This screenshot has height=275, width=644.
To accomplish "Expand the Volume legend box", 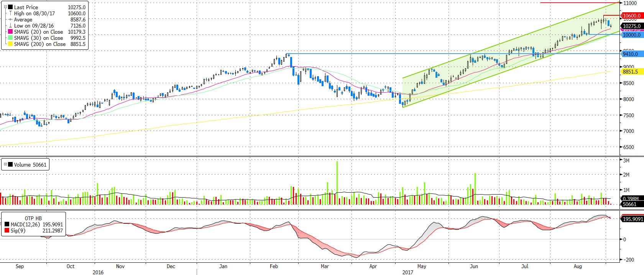I will [x=5, y=164].
